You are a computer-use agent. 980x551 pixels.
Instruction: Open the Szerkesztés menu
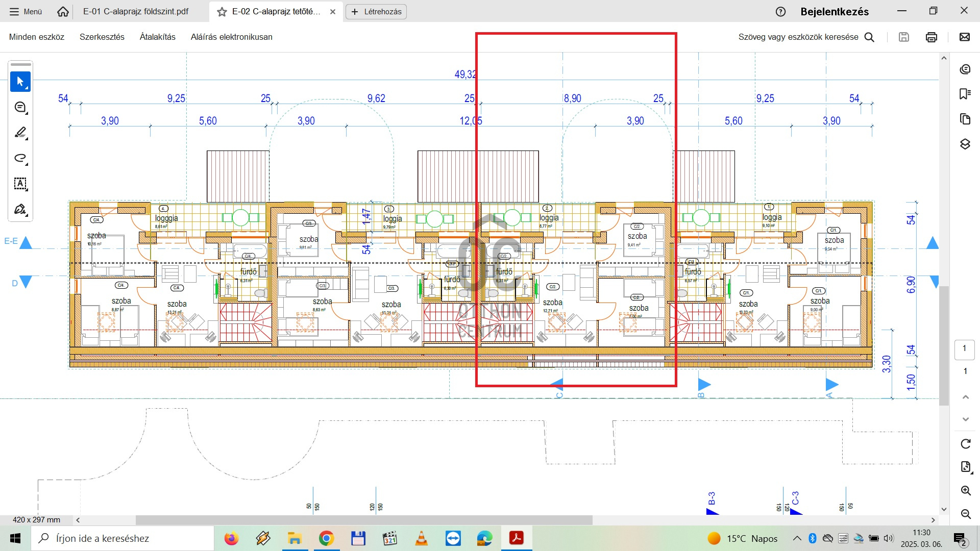click(x=102, y=37)
